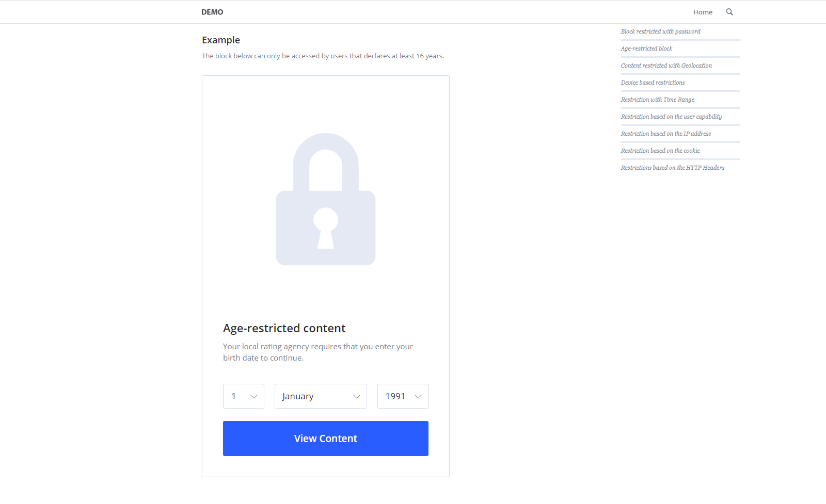This screenshot has width=826, height=504.
Task: Open Content restricted with Geolocation link
Action: pos(666,66)
